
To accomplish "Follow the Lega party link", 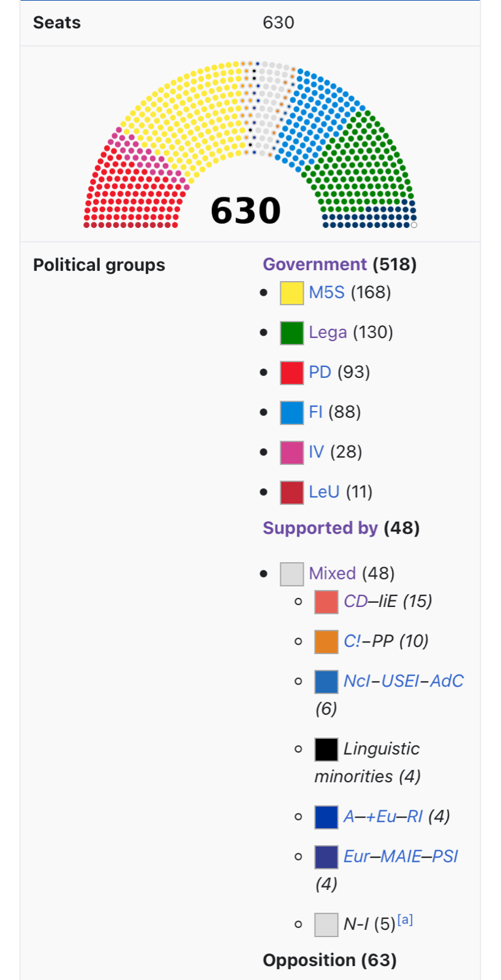I will 328,332.
